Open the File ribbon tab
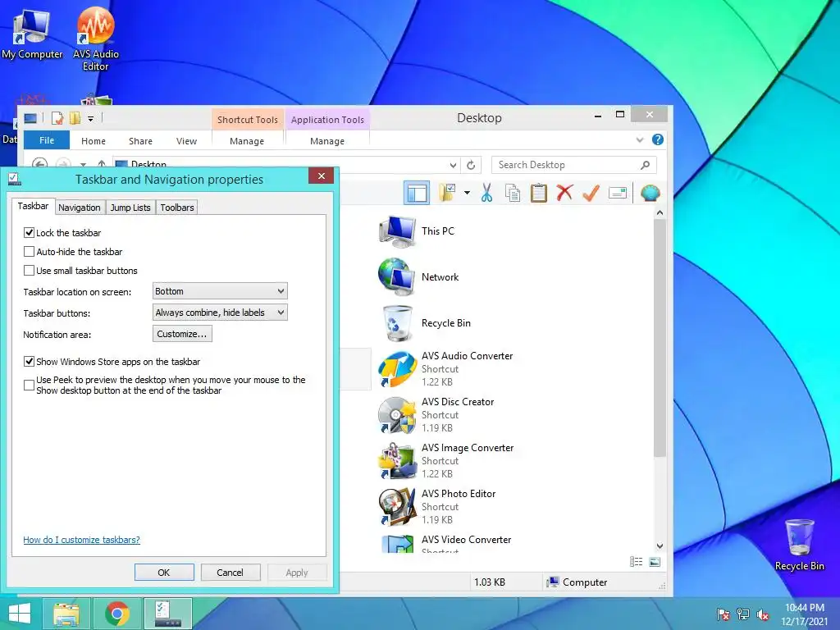The width and height of the screenshot is (840, 630). click(47, 140)
